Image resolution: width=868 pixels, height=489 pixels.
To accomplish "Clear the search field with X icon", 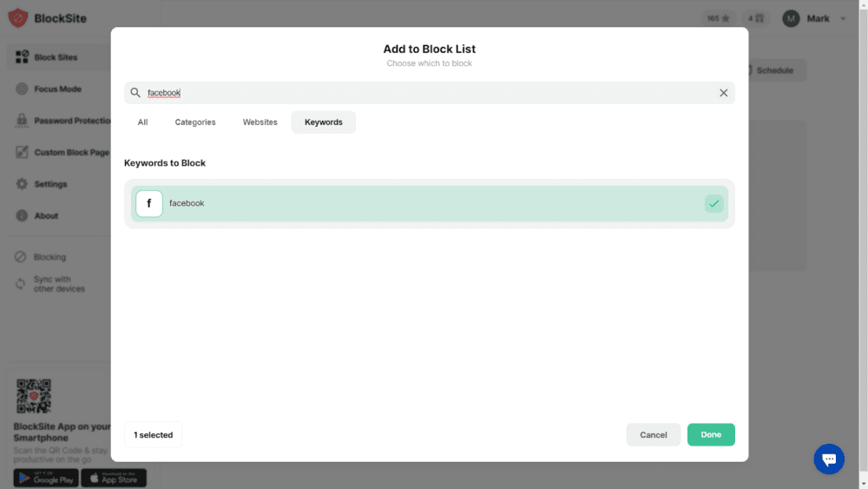I will click(723, 93).
